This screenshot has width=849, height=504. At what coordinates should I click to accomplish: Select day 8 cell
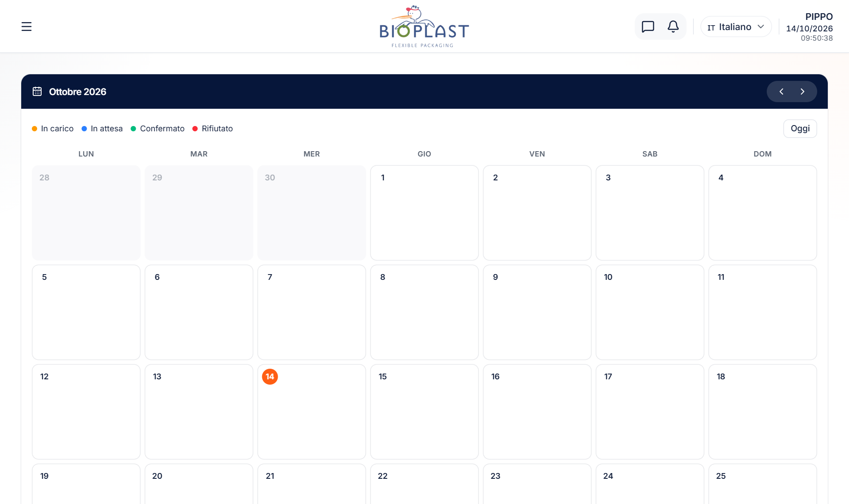424,312
